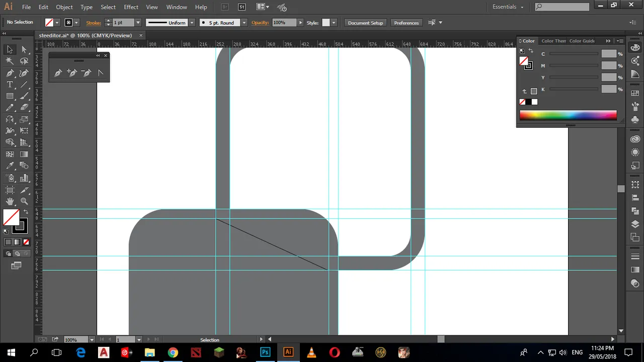
Task: Select the Pencil tool
Action: [10, 108]
